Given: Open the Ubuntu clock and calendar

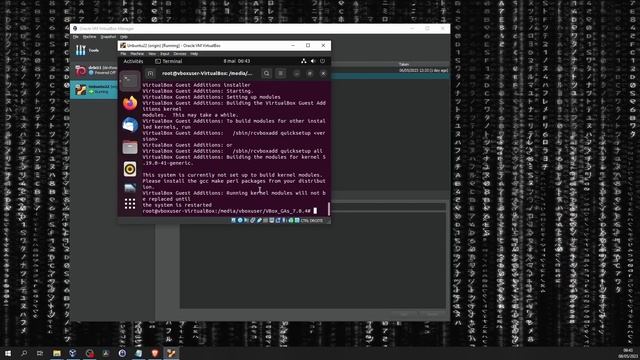Looking at the screenshot, I should click(237, 61).
